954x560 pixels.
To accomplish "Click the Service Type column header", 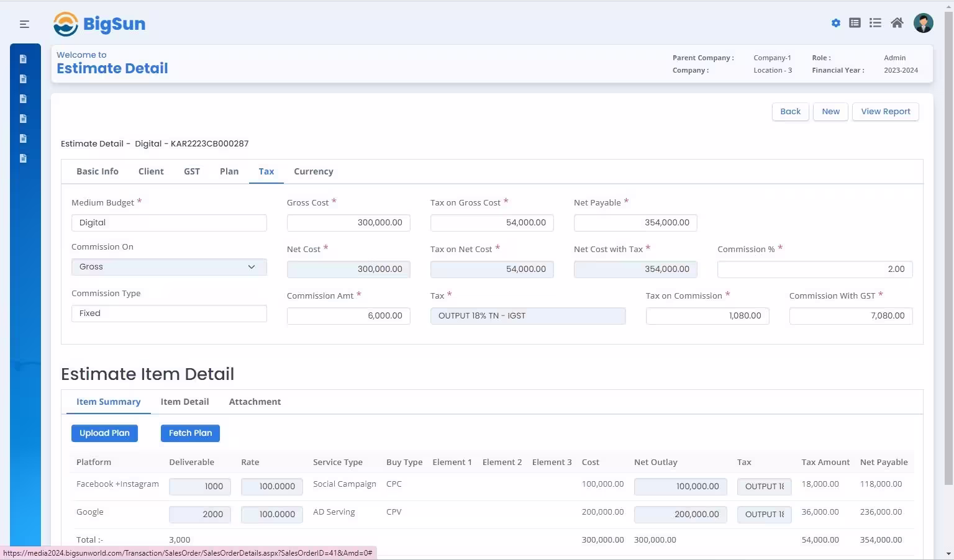I will [338, 463].
